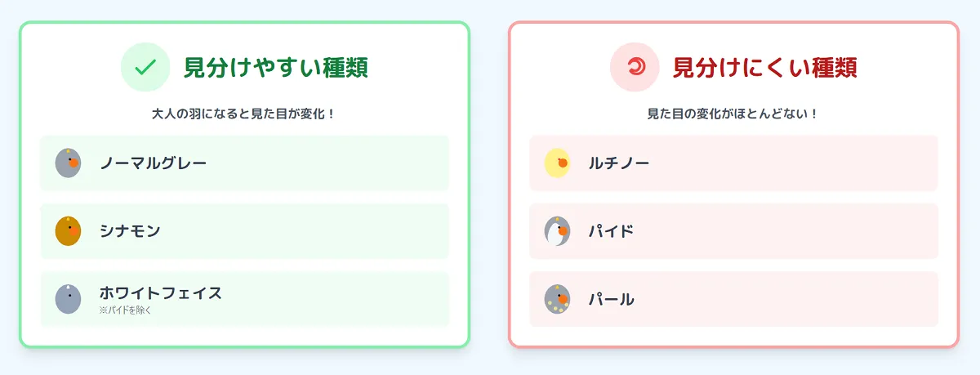Click the ホワイトフェイス label text

[x=161, y=292]
